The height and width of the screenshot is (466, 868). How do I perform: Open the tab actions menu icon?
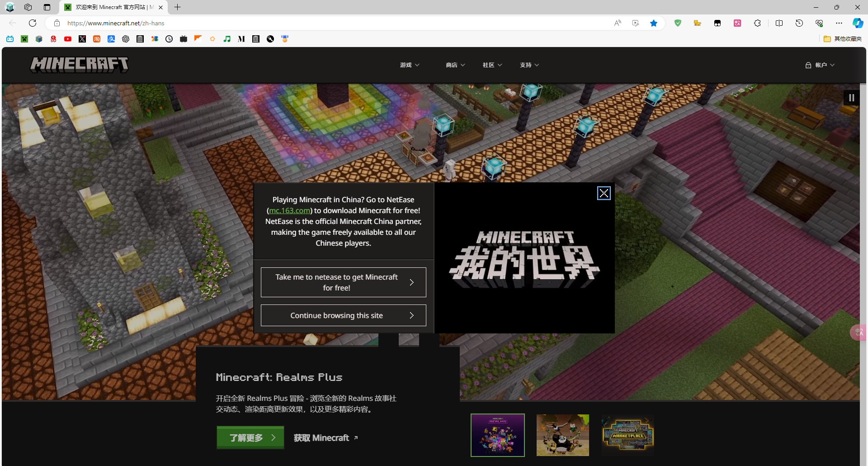point(47,7)
